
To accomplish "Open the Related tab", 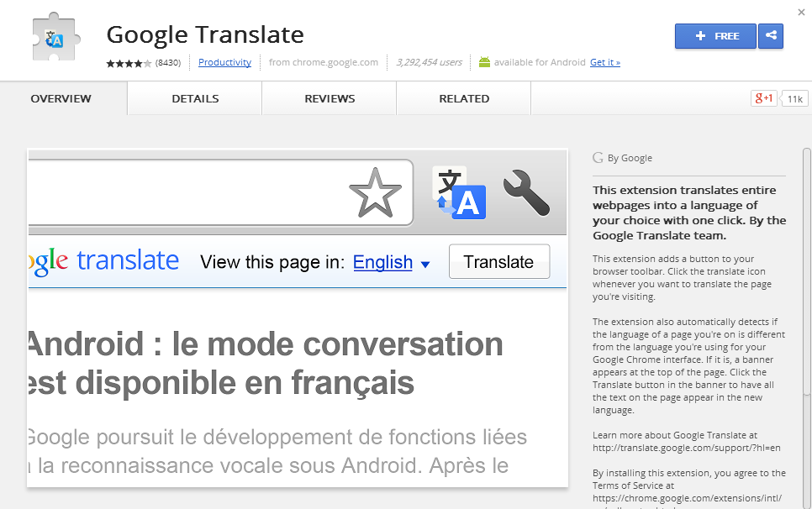I will pos(464,98).
